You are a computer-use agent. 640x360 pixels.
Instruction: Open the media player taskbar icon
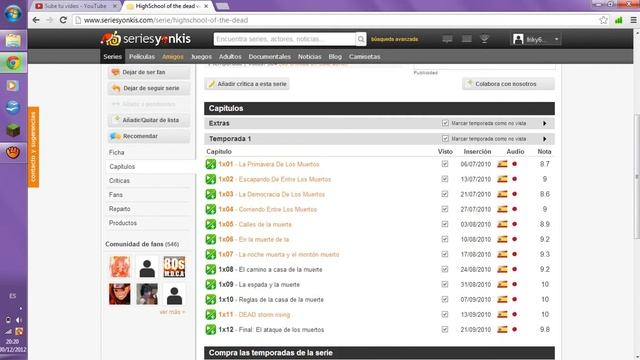[x=12, y=85]
